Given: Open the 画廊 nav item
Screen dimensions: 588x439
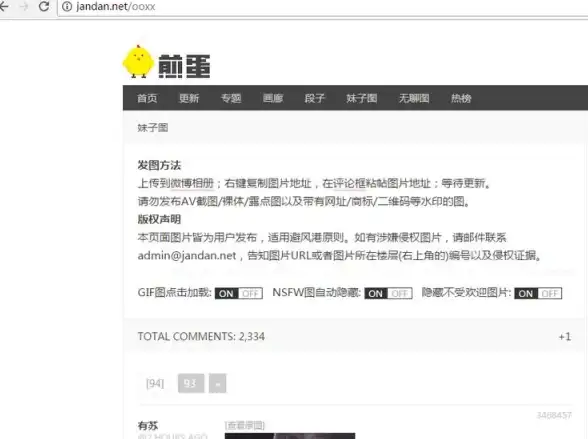Looking at the screenshot, I should click(x=273, y=98).
